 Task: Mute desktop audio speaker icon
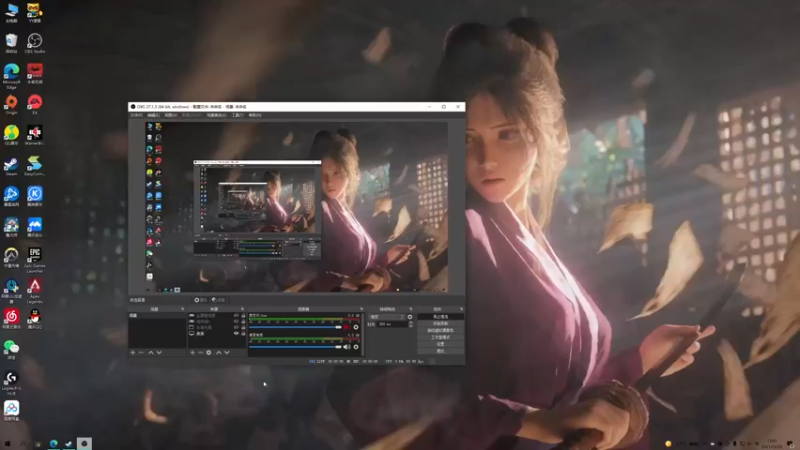[347, 347]
